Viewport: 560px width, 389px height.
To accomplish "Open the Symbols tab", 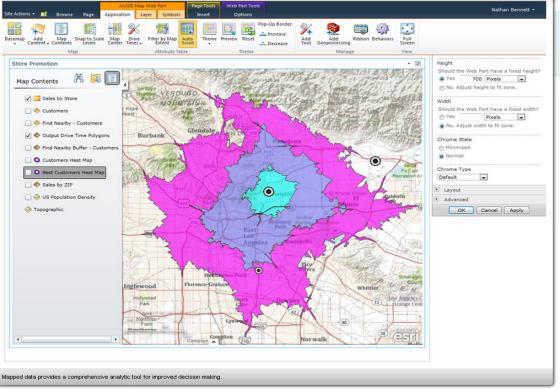I will coord(171,14).
